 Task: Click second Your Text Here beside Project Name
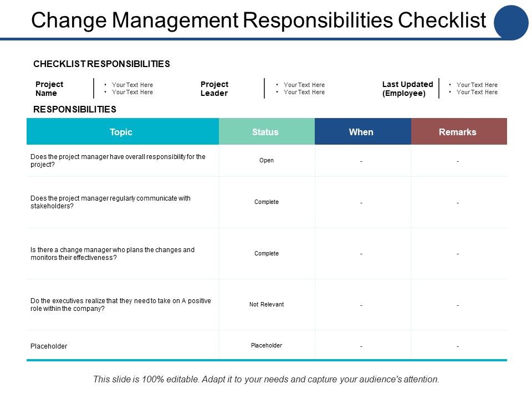click(x=132, y=92)
